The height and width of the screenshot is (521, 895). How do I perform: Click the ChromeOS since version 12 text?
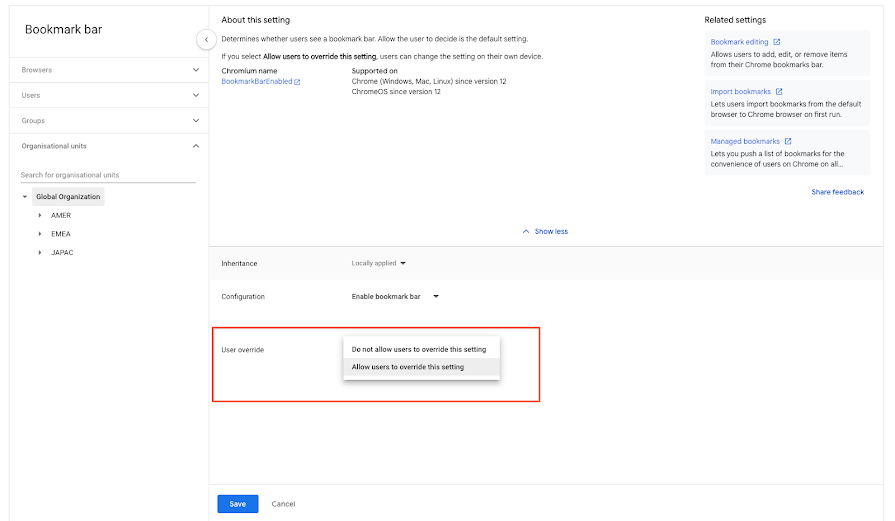pos(396,91)
